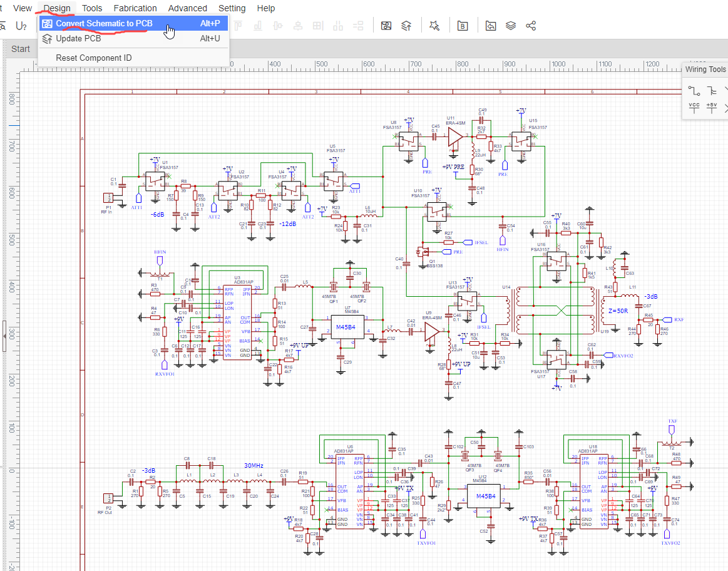The height and width of the screenshot is (571, 728).
Task: Click the Convert to PCB toolbar icon
Action: [x=386, y=26]
